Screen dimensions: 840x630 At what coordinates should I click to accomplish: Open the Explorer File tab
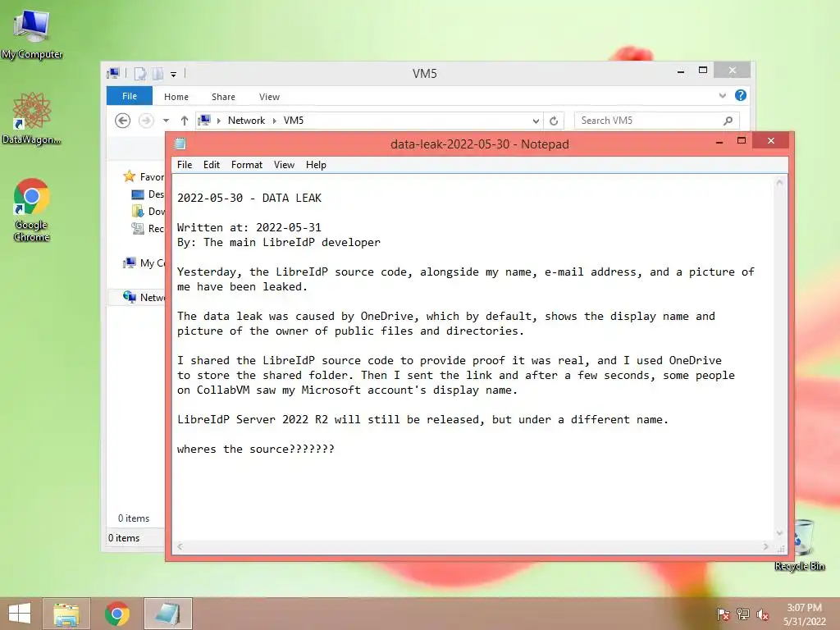pos(130,96)
